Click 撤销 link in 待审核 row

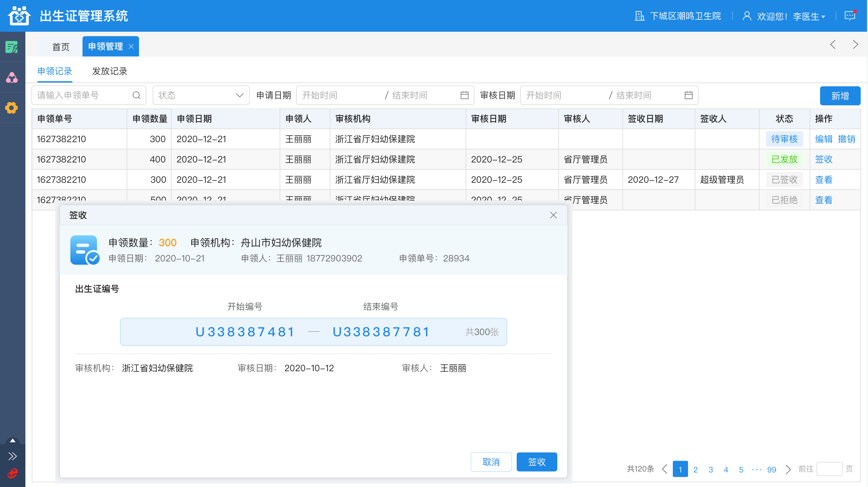point(846,139)
